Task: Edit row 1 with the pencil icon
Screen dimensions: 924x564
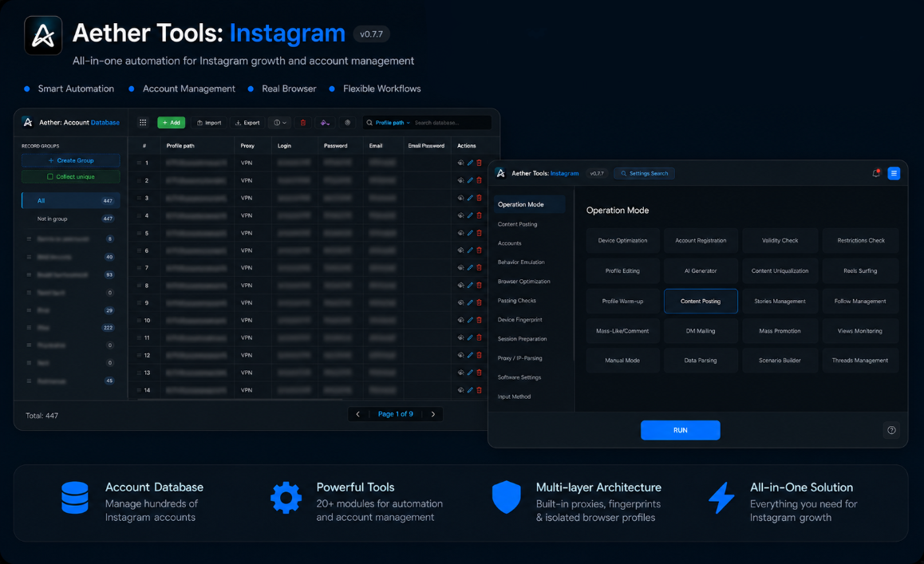Action: [x=470, y=163]
